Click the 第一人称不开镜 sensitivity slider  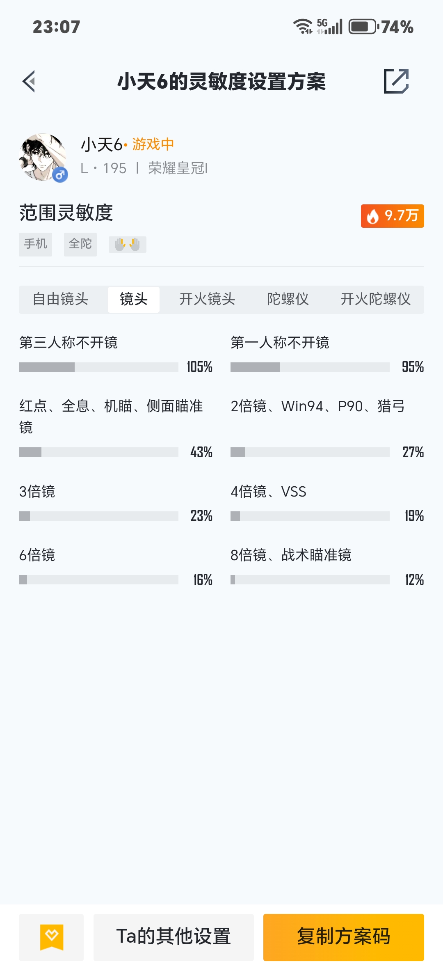(310, 367)
